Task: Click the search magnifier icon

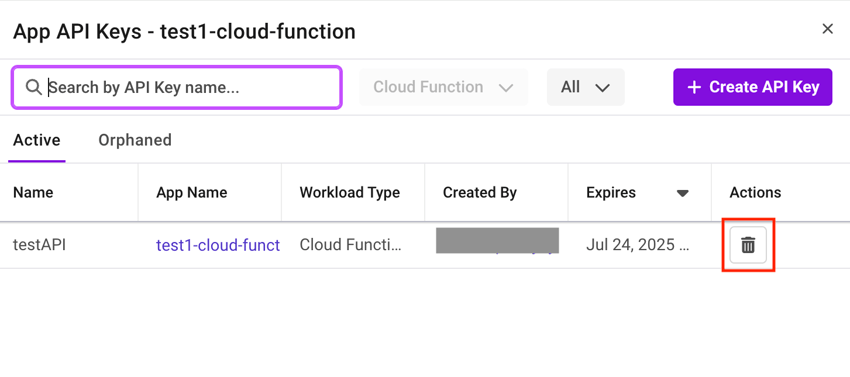Action: tap(34, 87)
